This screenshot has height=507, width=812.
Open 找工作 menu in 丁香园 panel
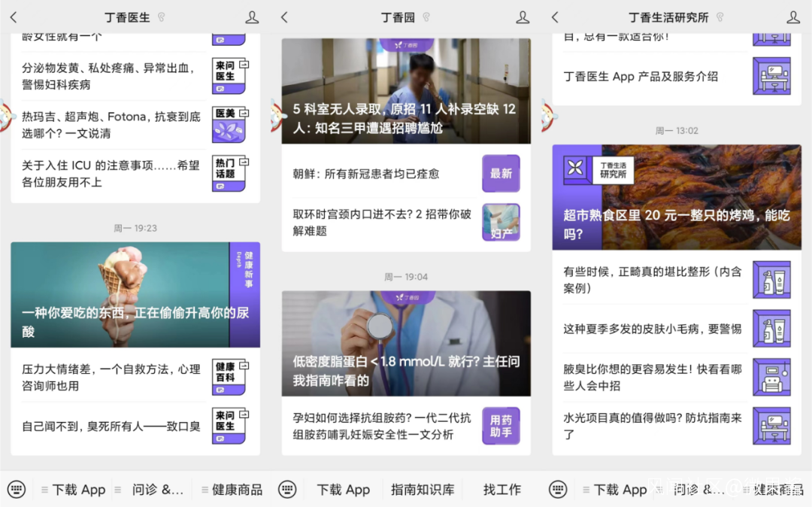click(x=501, y=490)
